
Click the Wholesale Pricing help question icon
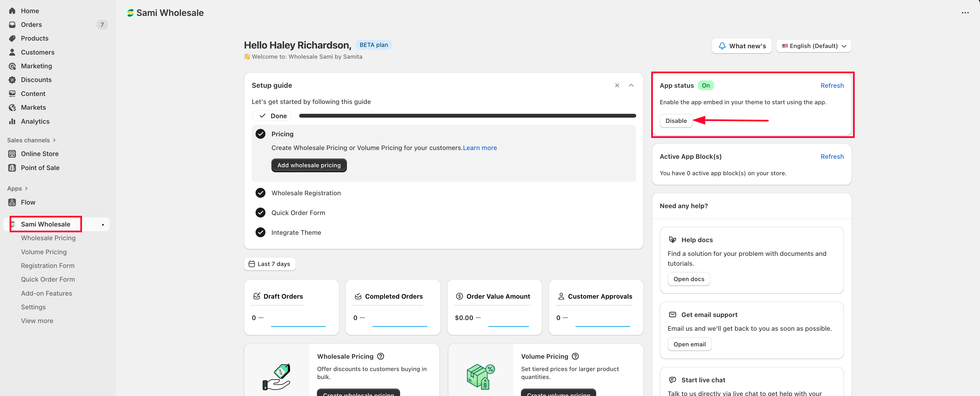click(x=380, y=357)
